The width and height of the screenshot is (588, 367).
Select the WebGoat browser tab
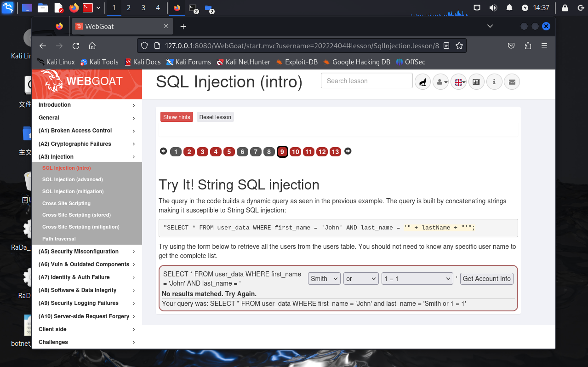pyautogui.click(x=122, y=26)
